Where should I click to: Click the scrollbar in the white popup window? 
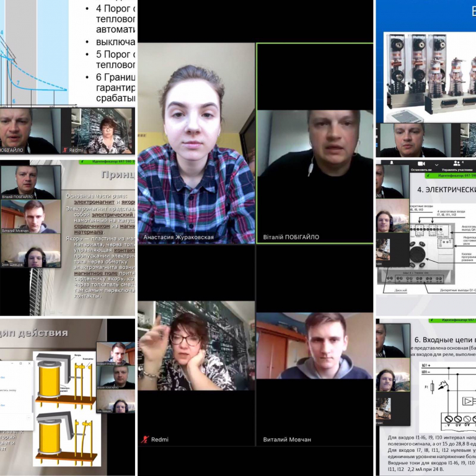(x=32, y=403)
